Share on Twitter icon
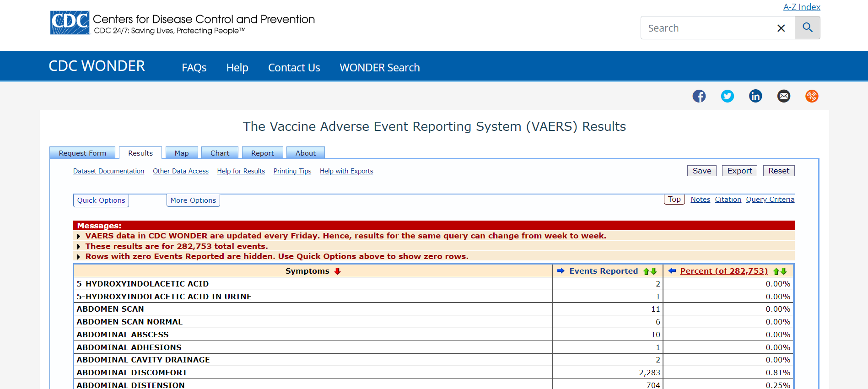Image resolution: width=868 pixels, height=389 pixels. 728,96
